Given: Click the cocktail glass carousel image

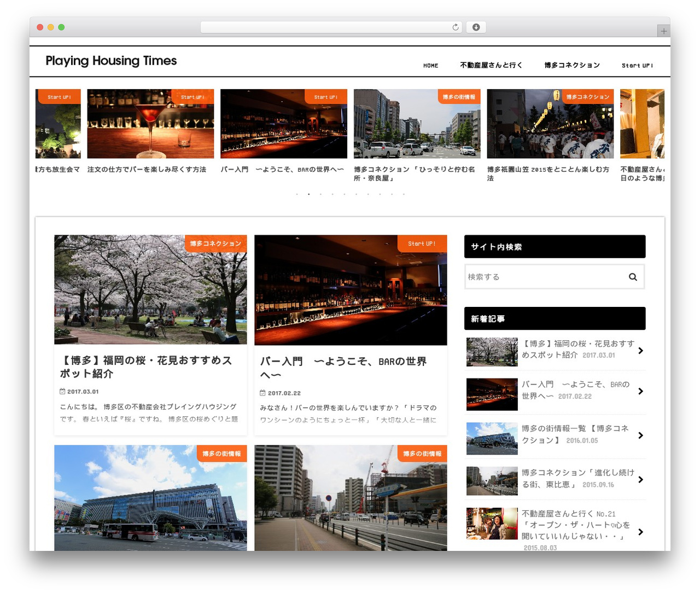Looking at the screenshot, I should click(x=150, y=124).
